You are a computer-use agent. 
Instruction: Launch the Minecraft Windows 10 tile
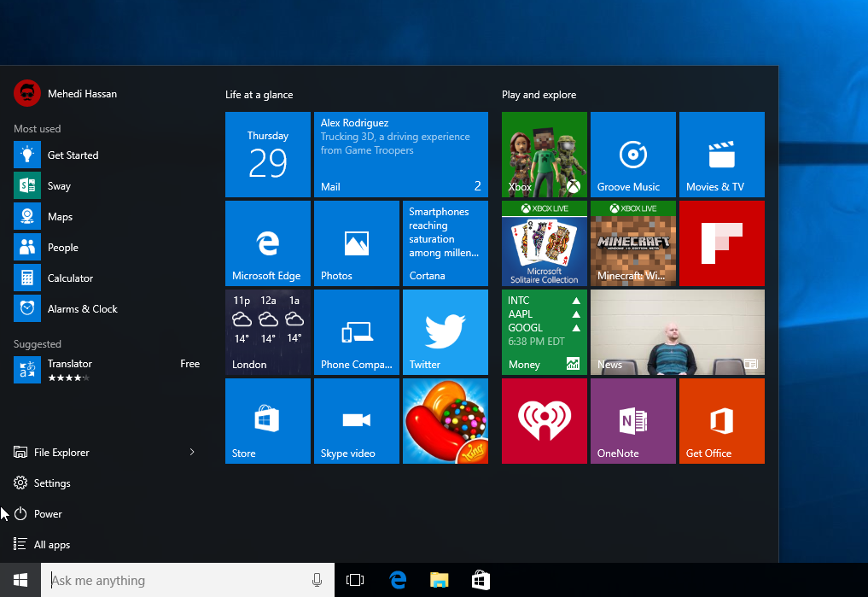633,243
